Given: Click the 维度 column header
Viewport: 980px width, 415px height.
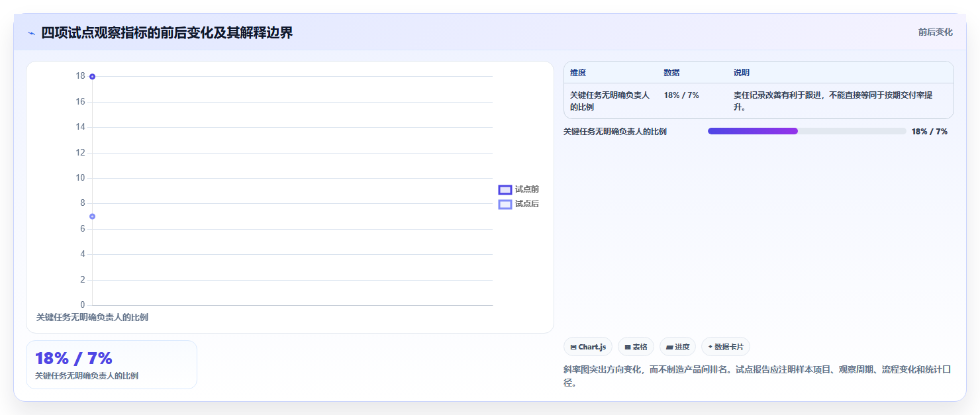Looking at the screenshot, I should 578,73.
